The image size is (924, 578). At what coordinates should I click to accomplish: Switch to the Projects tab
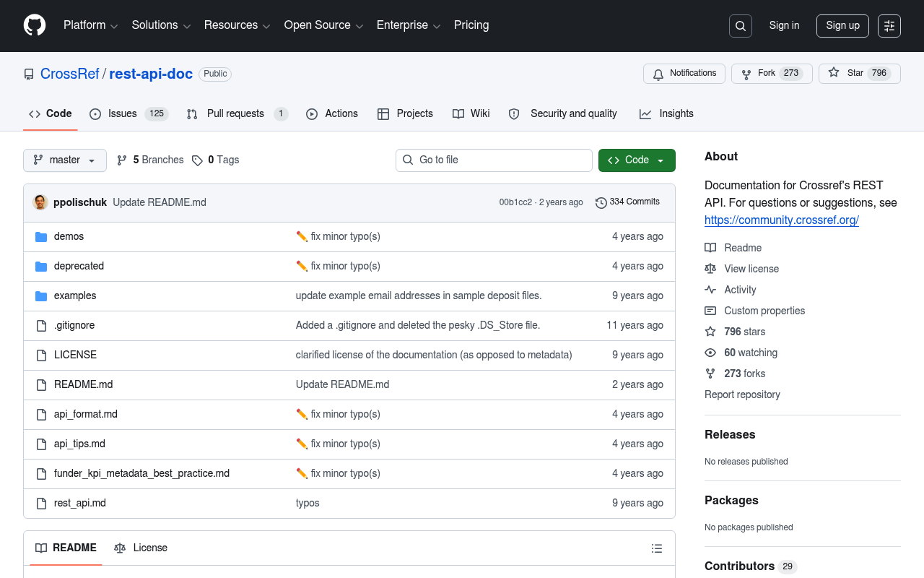pyautogui.click(x=405, y=114)
